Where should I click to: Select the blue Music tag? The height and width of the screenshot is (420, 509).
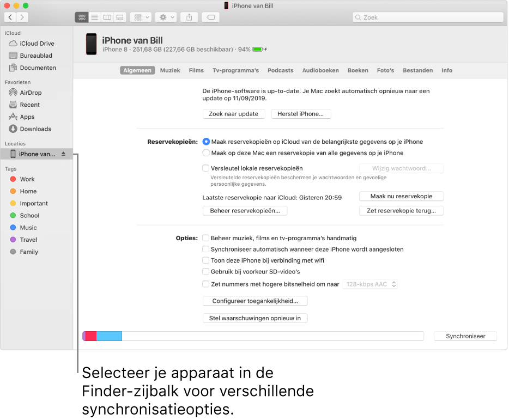point(23,228)
